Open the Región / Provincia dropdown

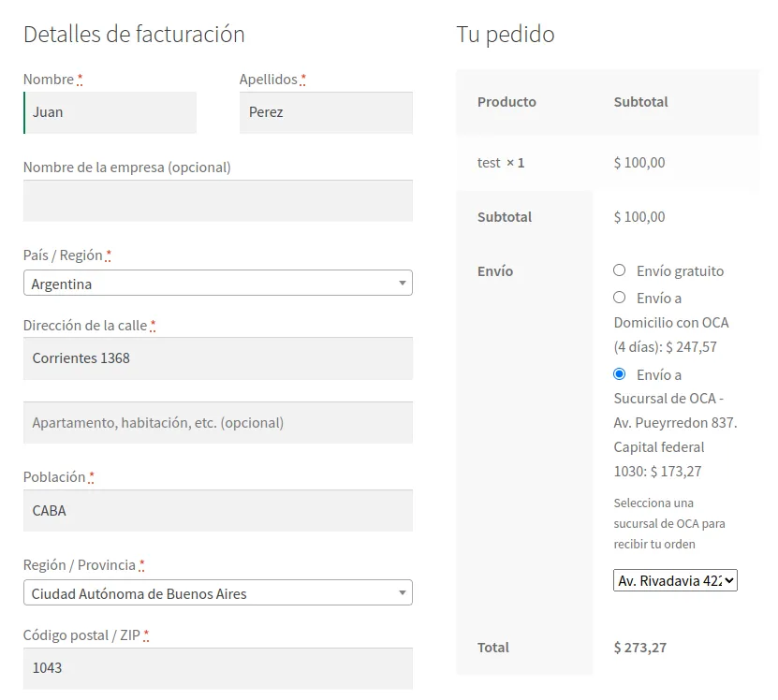click(x=217, y=592)
